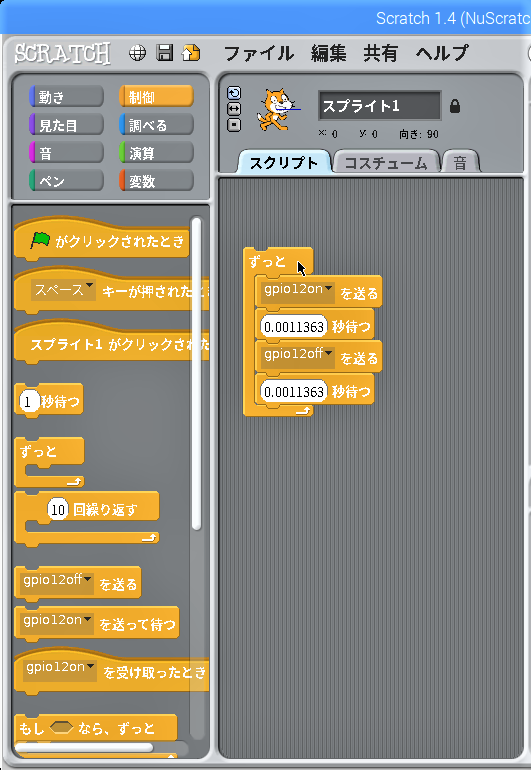The width and height of the screenshot is (531, 770).
Task: Click the SCRATCH logo
Action: point(62,53)
